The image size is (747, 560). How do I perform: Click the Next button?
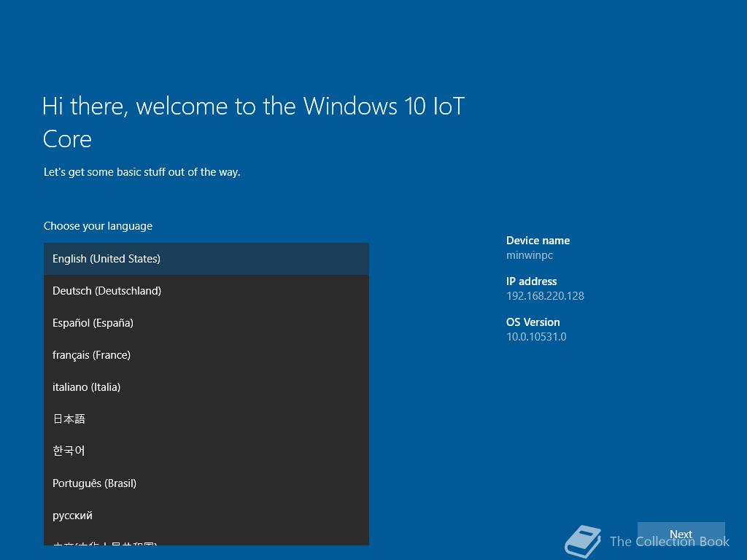click(x=681, y=534)
